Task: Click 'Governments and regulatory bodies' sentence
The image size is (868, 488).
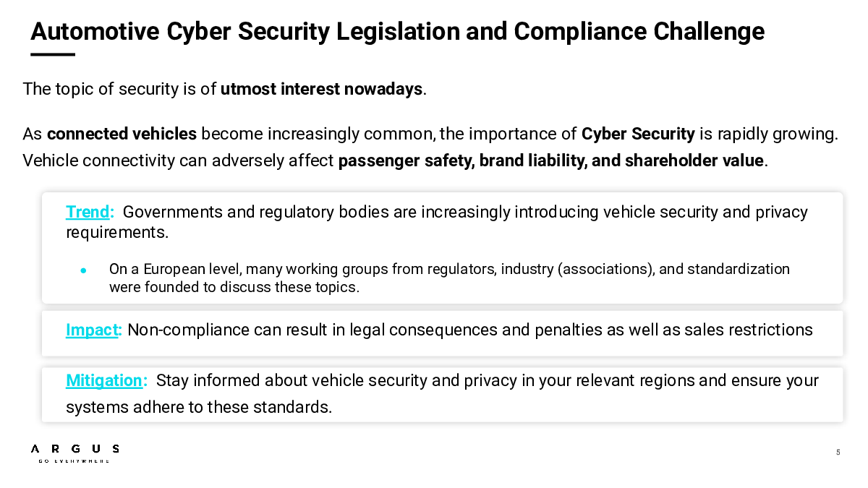Action: pyautogui.click(x=437, y=222)
